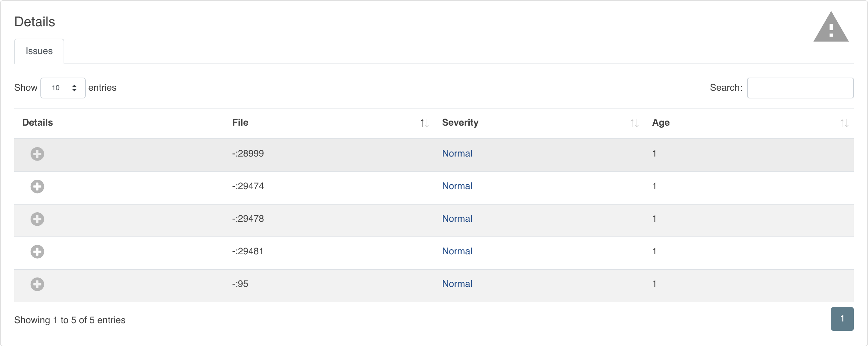Click plus icon beside -:29481

click(37, 251)
